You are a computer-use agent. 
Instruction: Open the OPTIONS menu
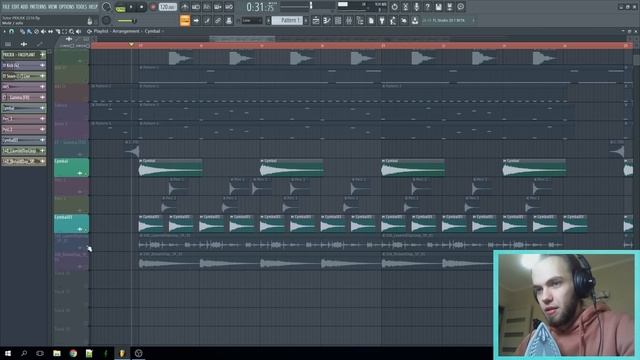click(67, 7)
